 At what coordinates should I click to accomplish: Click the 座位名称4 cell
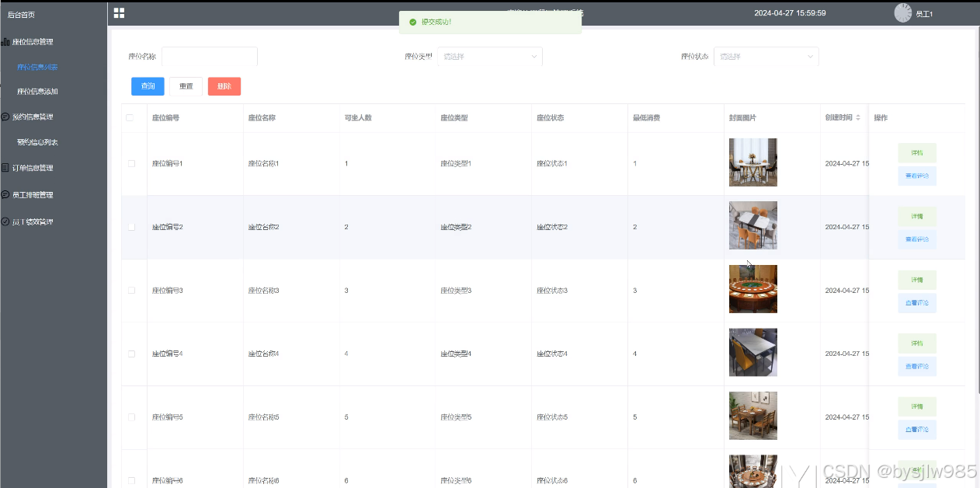[x=263, y=354]
